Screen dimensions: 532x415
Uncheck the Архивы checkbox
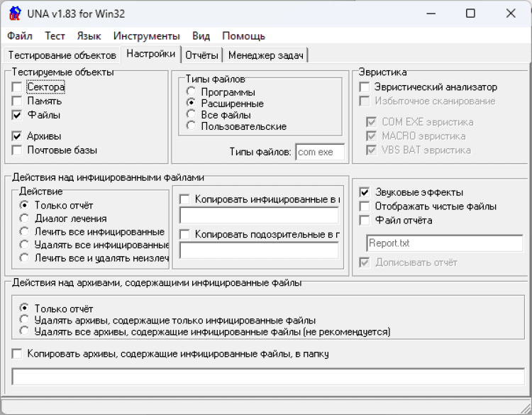click(x=16, y=136)
